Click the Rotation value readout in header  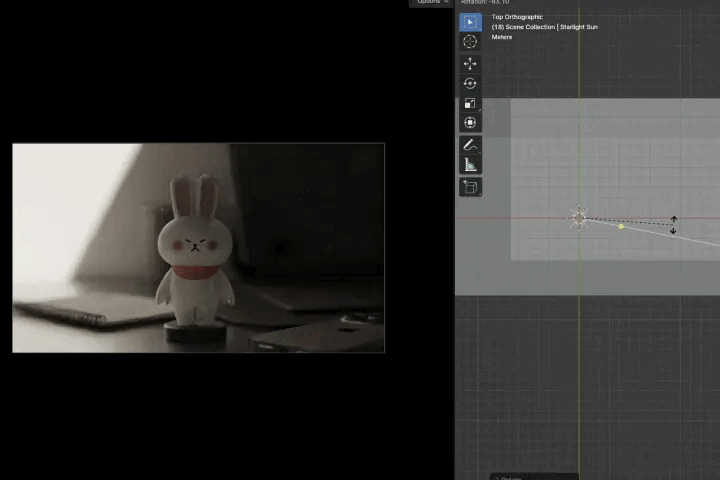pyautogui.click(x=485, y=2)
